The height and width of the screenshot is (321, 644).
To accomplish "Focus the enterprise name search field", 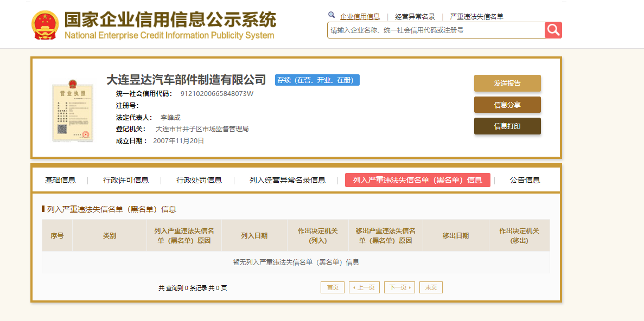I will 436,30.
